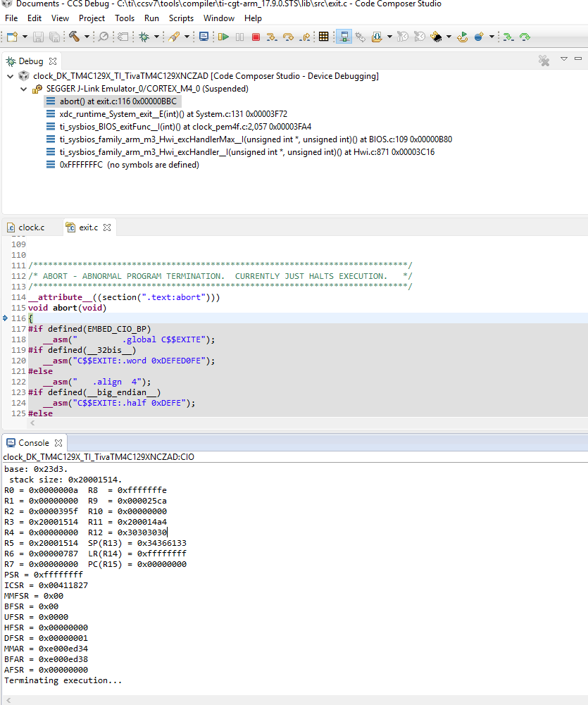Close the exit.c editor tab
This screenshot has height=705, width=588.
(107, 227)
